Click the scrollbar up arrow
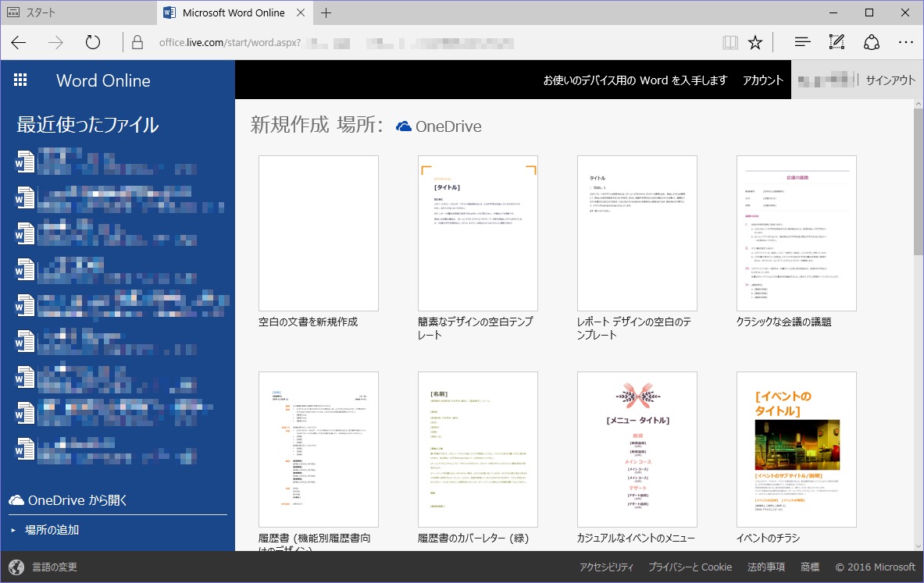 click(x=918, y=105)
